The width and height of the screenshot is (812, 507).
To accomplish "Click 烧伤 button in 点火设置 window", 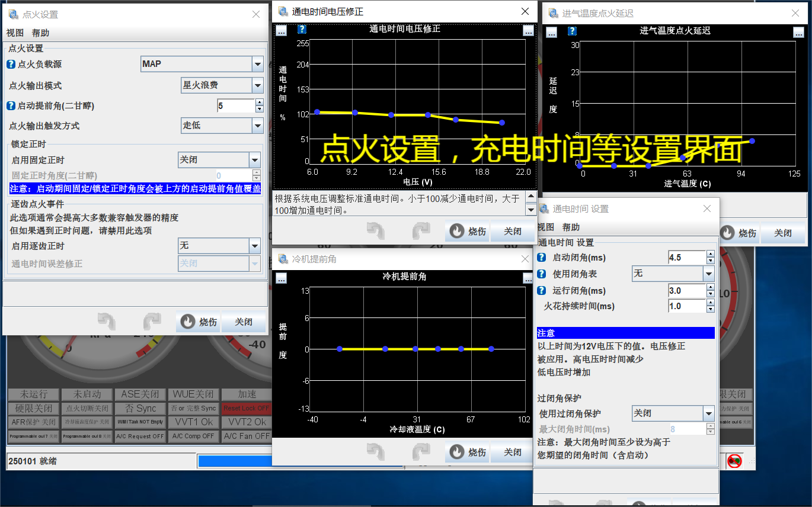I will pyautogui.click(x=199, y=322).
